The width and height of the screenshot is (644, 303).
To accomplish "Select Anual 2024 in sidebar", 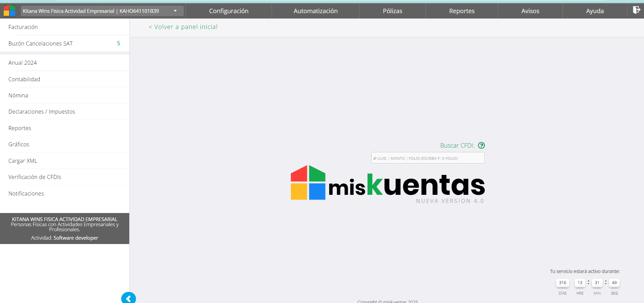I will pyautogui.click(x=23, y=63).
